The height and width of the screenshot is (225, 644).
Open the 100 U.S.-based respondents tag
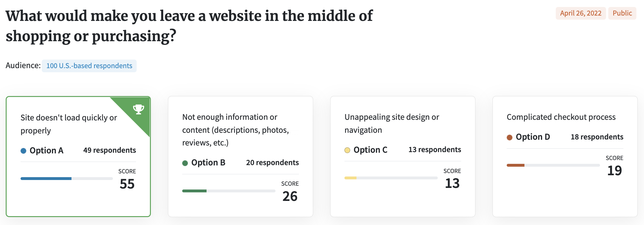pyautogui.click(x=89, y=66)
